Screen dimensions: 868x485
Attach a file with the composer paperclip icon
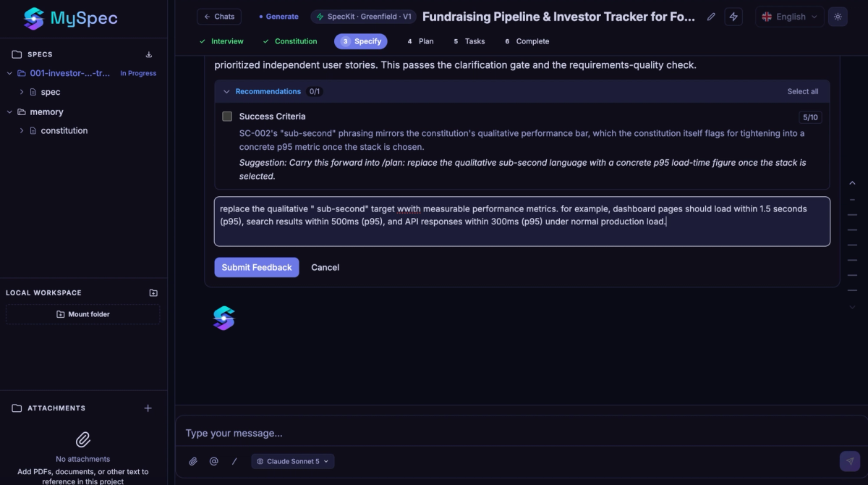[193, 461]
